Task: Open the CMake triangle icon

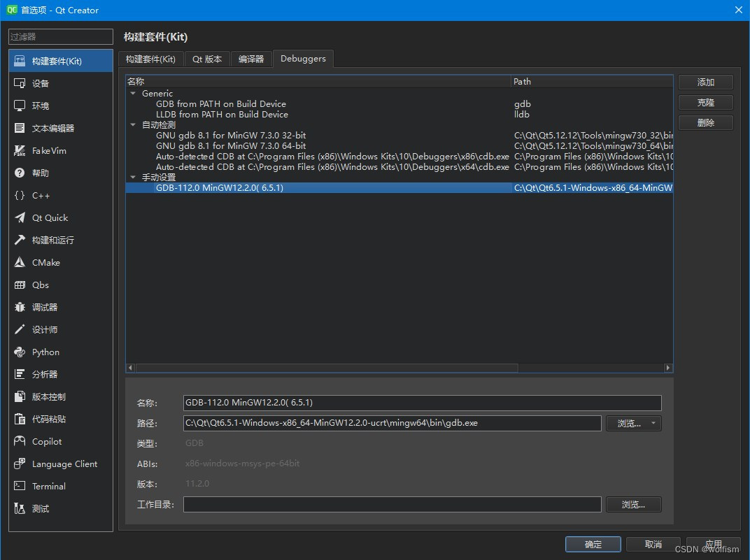Action: point(20,262)
